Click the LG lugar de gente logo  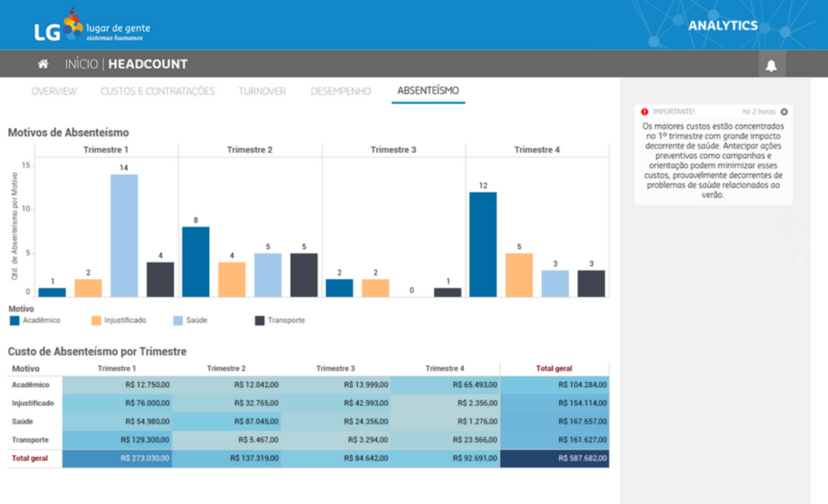tap(93, 27)
